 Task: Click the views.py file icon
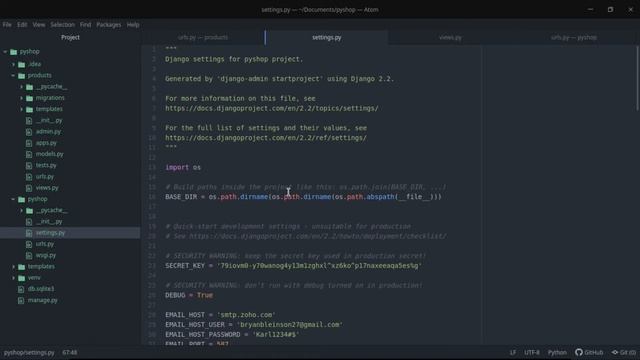[x=29, y=188]
